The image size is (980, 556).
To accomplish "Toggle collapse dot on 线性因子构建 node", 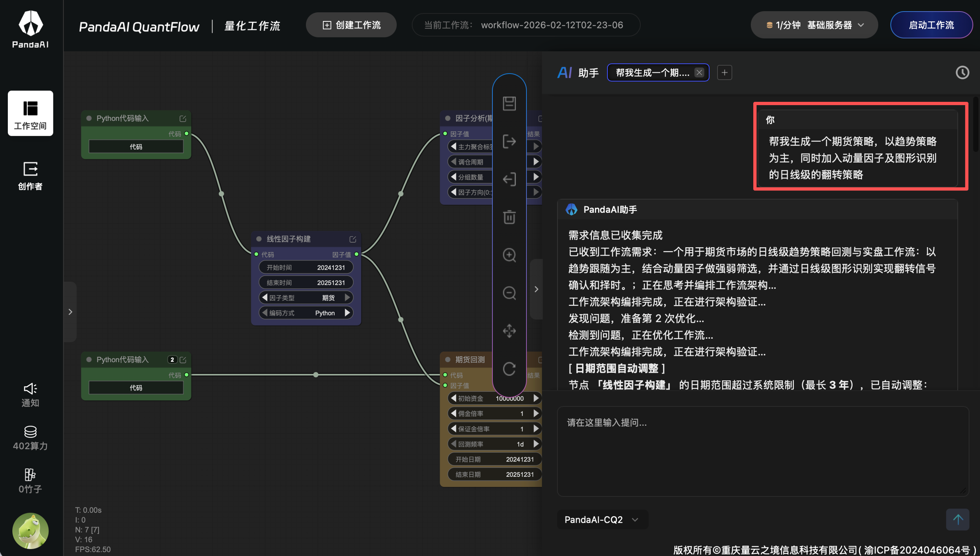I will click(259, 239).
